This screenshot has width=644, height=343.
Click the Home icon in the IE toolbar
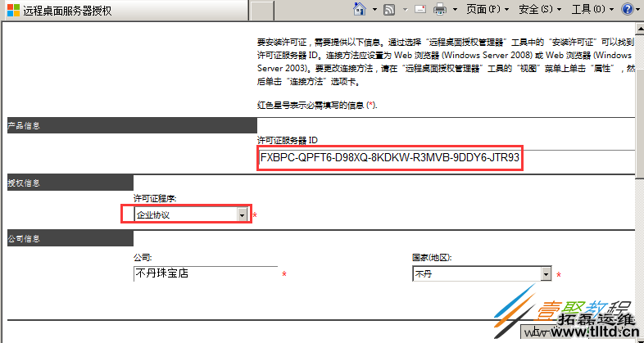point(360,9)
